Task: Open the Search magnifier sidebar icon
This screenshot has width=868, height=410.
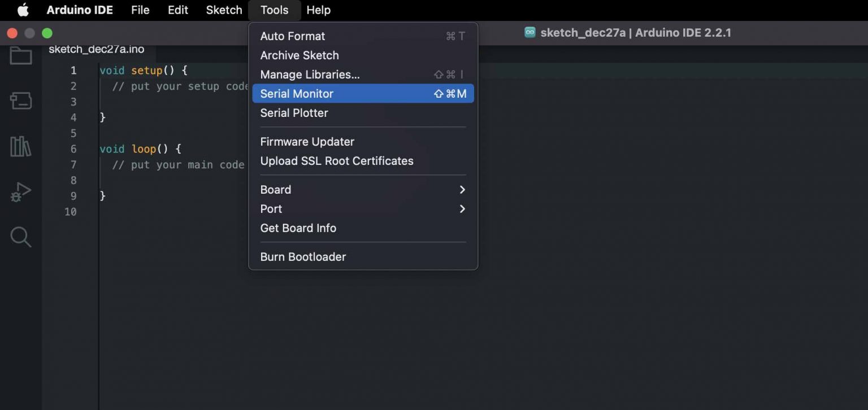Action: [x=21, y=237]
